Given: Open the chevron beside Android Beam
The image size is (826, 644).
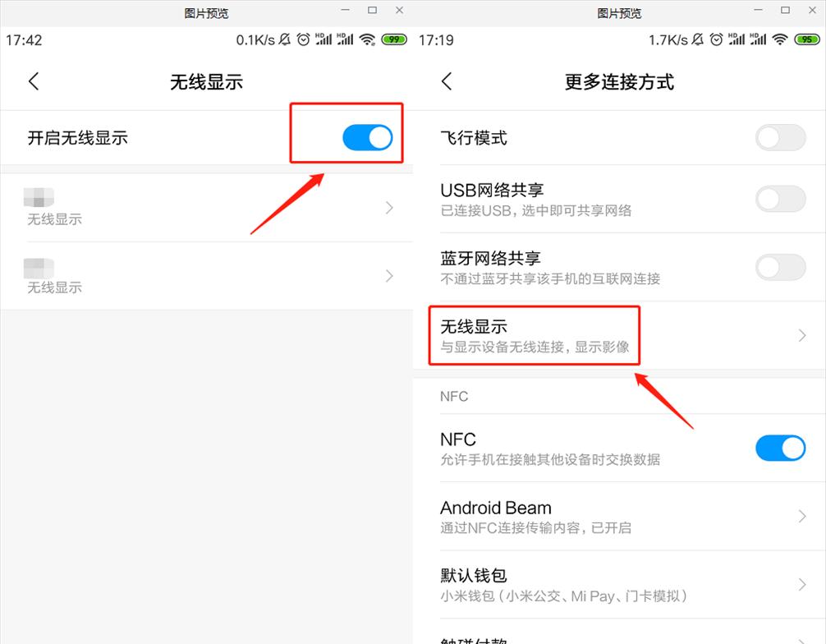Looking at the screenshot, I should (x=801, y=516).
